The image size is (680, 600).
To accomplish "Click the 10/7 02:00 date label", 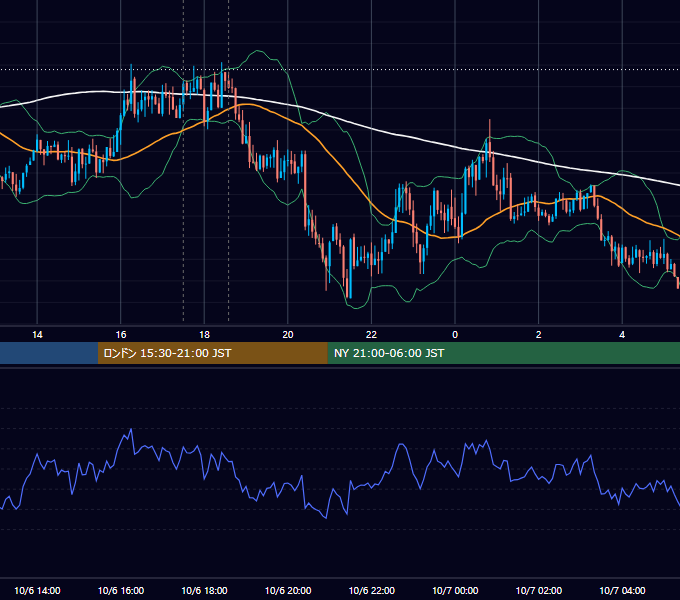I will tap(539, 590).
